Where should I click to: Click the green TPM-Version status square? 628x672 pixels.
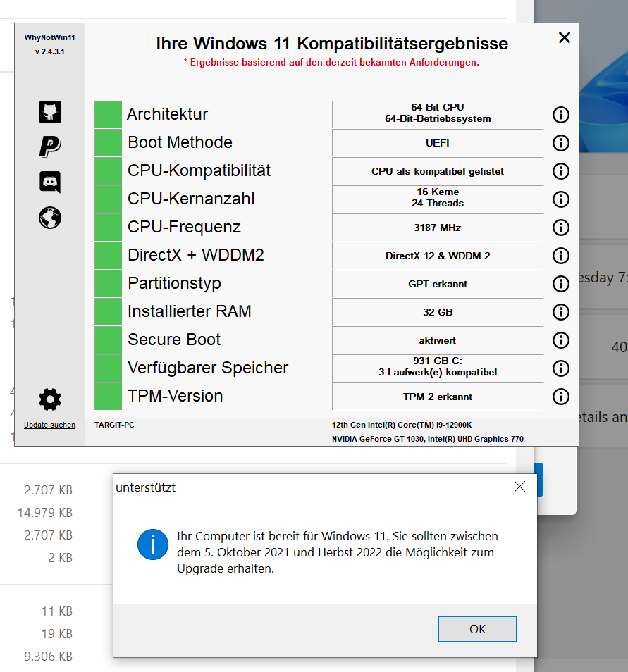point(108,397)
